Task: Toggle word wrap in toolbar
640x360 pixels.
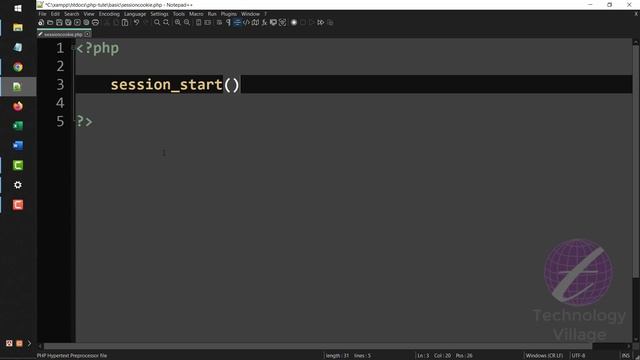Action: (219, 22)
